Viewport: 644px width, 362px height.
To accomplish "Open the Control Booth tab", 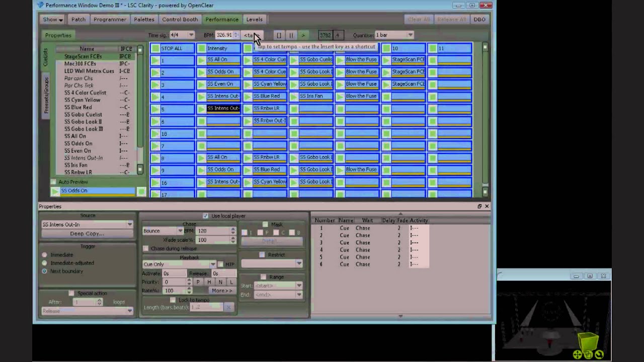I will tap(180, 20).
